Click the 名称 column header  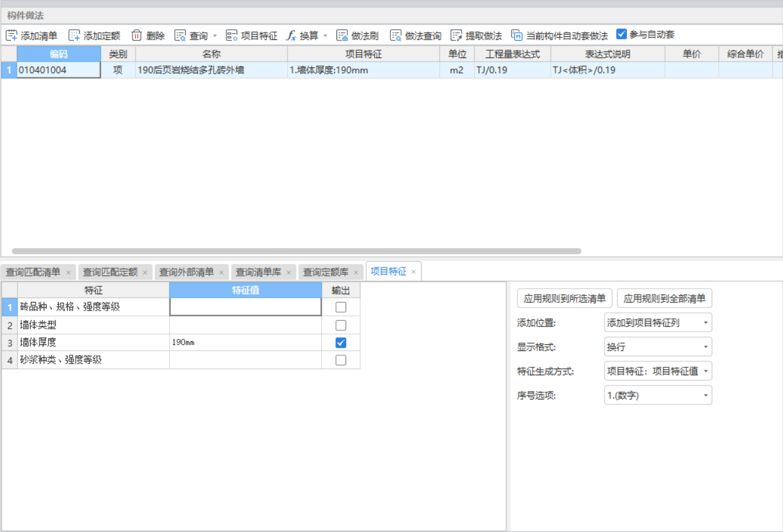(211, 54)
